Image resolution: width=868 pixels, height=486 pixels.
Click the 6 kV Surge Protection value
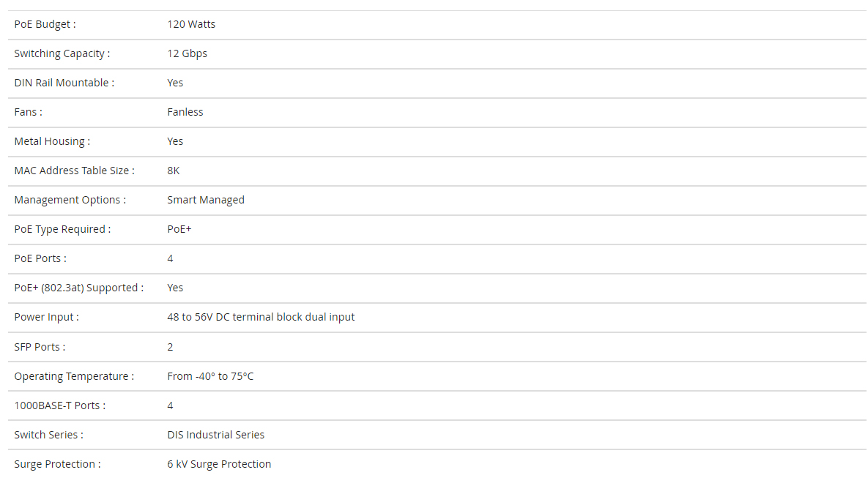click(x=219, y=465)
